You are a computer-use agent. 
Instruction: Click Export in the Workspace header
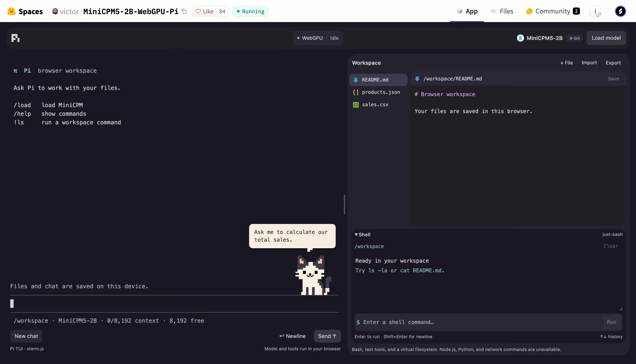click(x=613, y=63)
